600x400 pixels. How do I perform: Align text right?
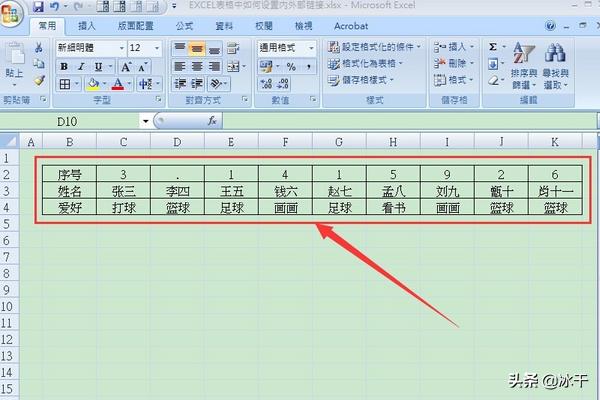click(214, 67)
